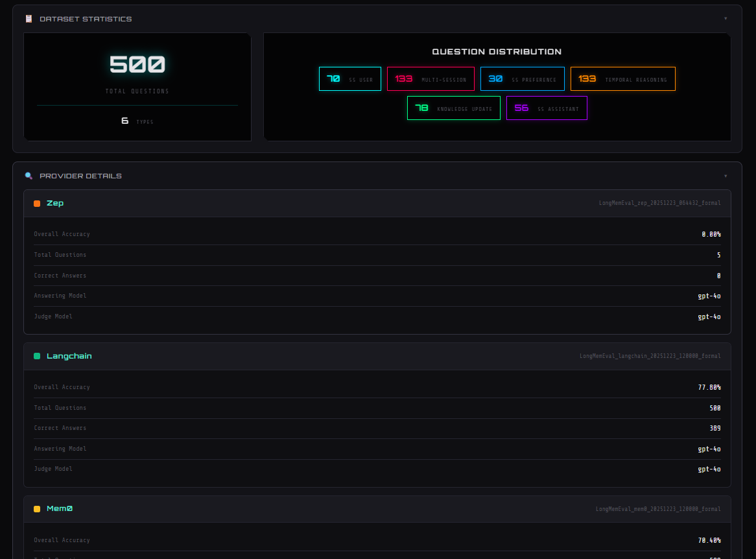Select the 56 SS Assistant badge
The width and height of the screenshot is (756, 559).
pos(547,108)
